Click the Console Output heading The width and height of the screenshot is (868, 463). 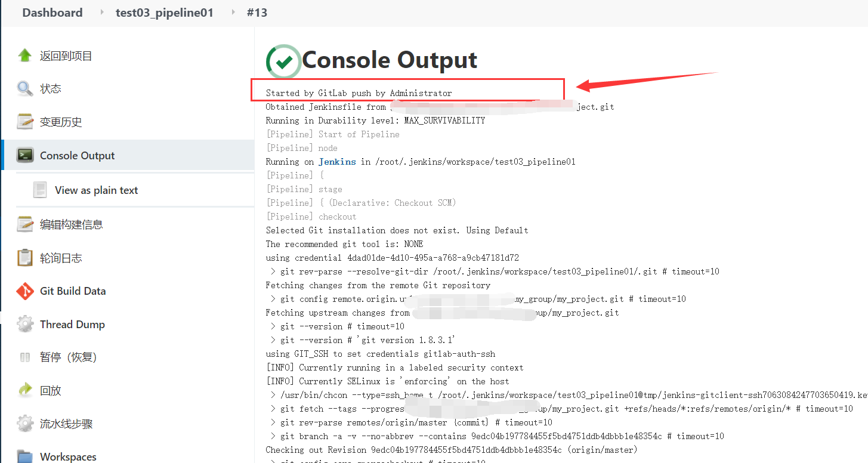390,60
